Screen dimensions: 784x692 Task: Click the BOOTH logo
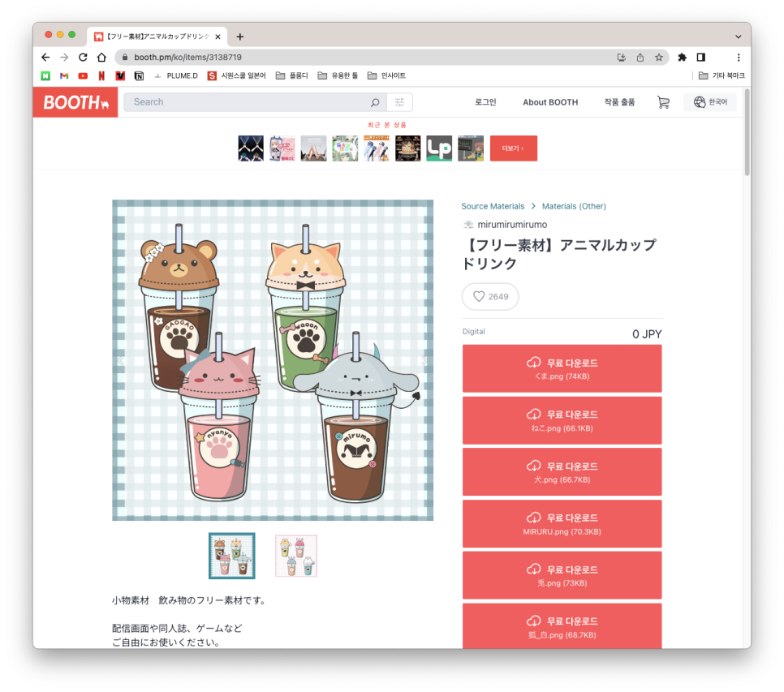pos(75,102)
